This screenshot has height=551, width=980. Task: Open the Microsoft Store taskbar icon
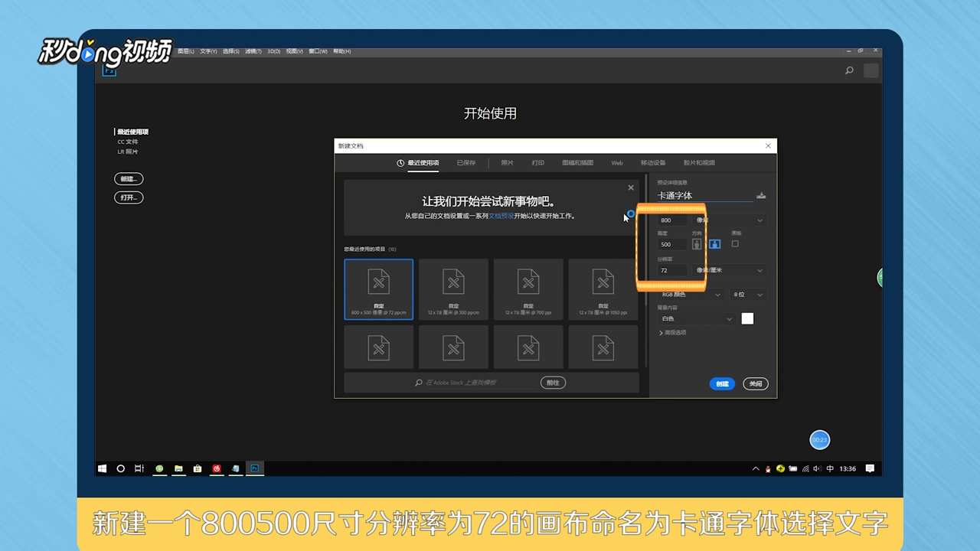198,468
